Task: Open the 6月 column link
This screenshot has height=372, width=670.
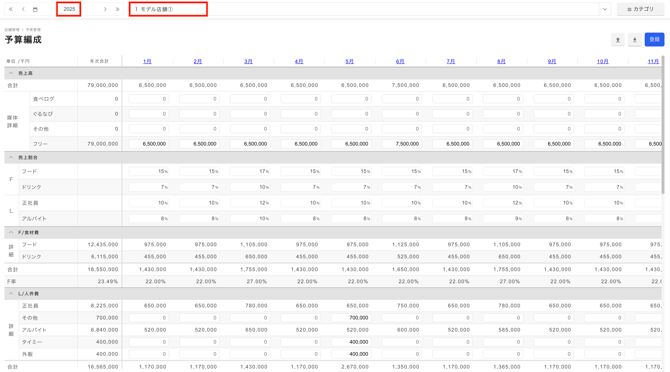Action: [x=400, y=62]
